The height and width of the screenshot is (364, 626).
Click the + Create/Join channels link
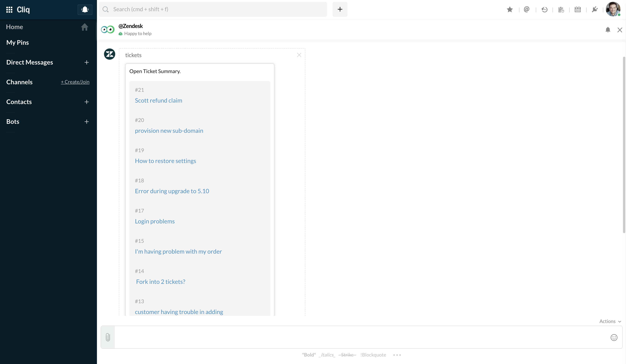point(75,82)
